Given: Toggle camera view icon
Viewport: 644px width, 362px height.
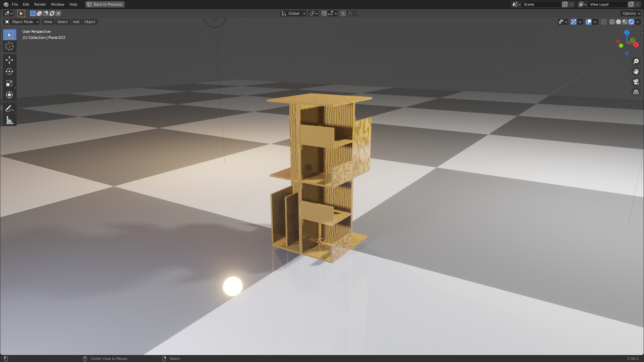Looking at the screenshot, I should pos(636,82).
